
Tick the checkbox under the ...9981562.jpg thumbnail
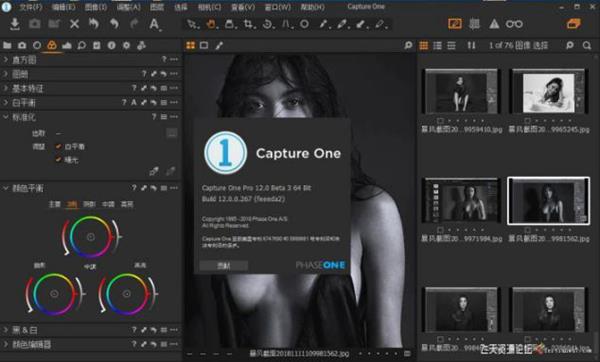[527, 230]
